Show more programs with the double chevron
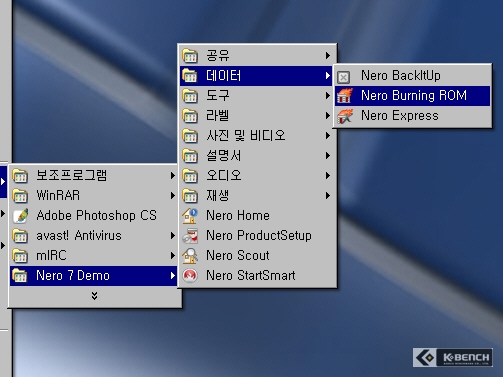The width and height of the screenshot is (503, 377). [x=95, y=296]
